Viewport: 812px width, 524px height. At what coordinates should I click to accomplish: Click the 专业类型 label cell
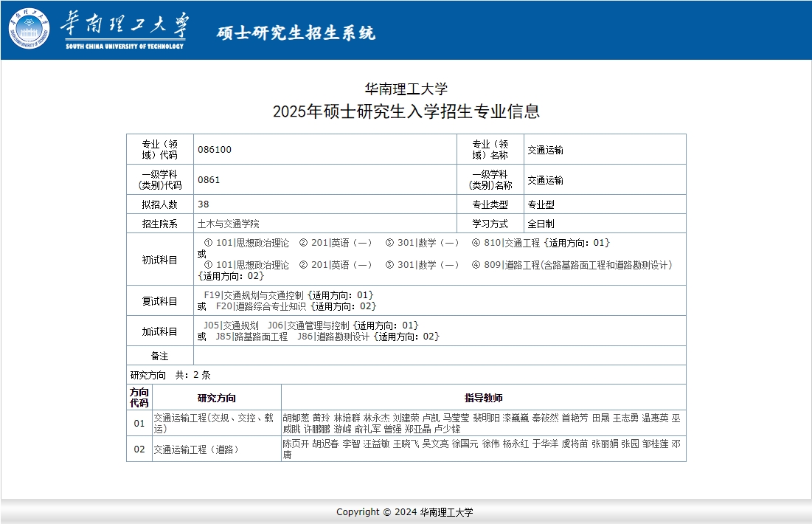click(490, 204)
